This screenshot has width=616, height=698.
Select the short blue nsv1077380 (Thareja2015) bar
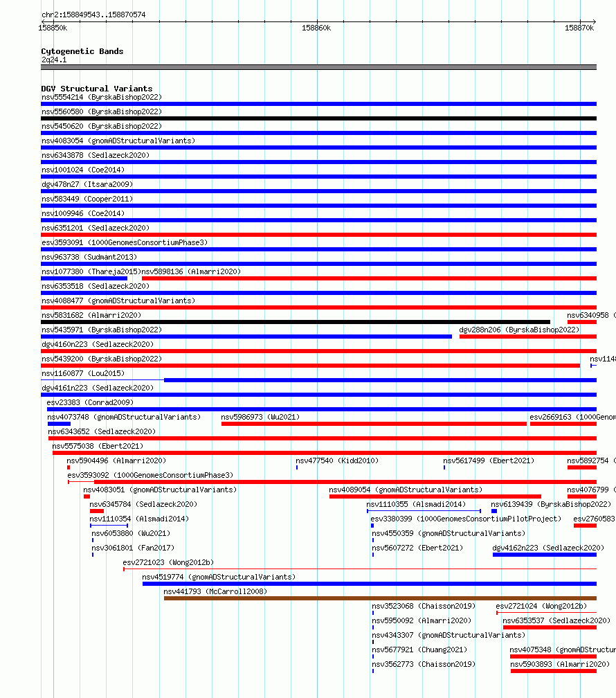(x=84, y=278)
